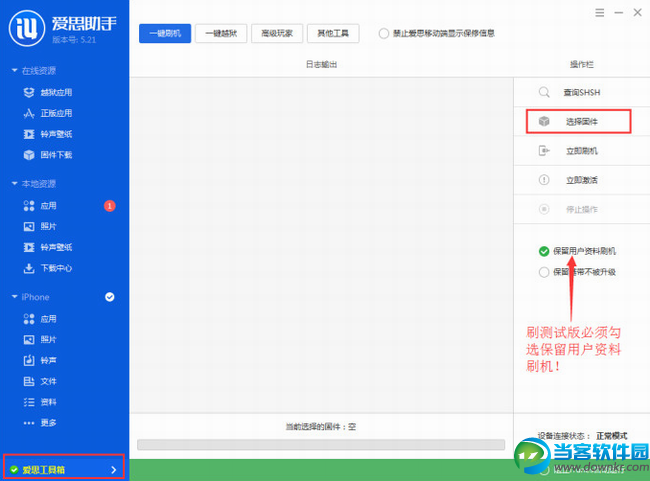The width and height of the screenshot is (650, 481).
Task: Open 应用 under iPhone section
Action: click(x=40, y=319)
